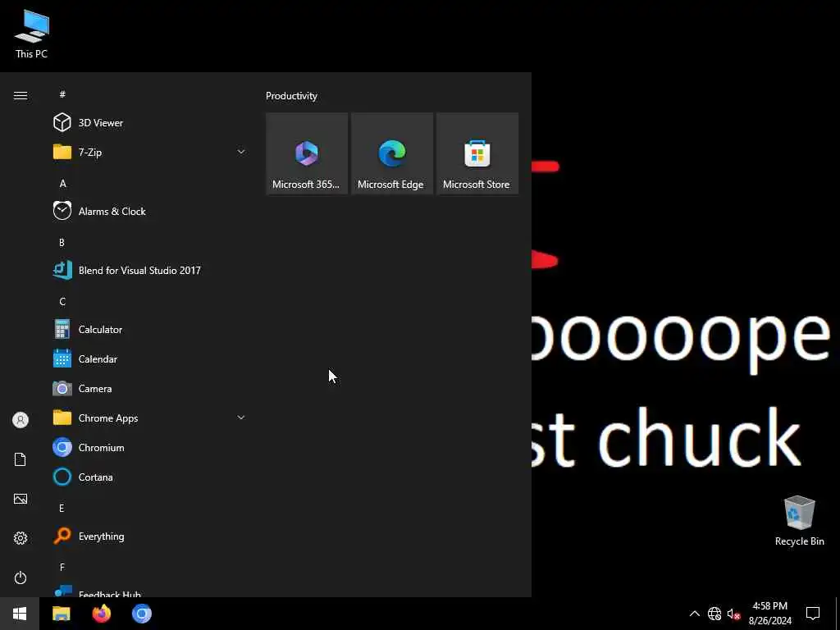Open the Microsoft Edge tile
Image resolution: width=840 pixels, height=630 pixels.
(391, 153)
